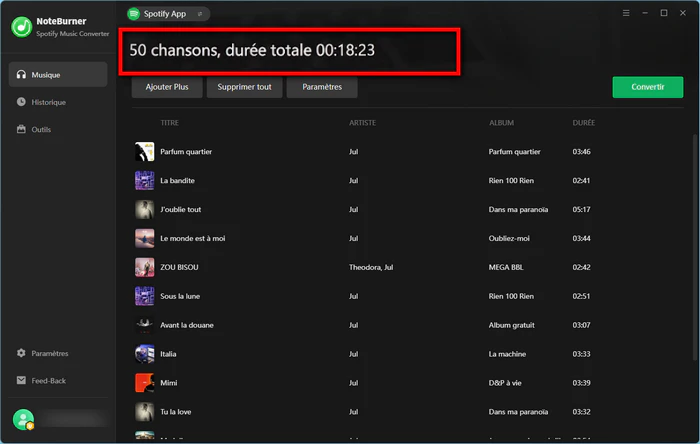Screen dimensions: 700x444
Task: Maximize the NoteBurner window
Action: click(664, 13)
